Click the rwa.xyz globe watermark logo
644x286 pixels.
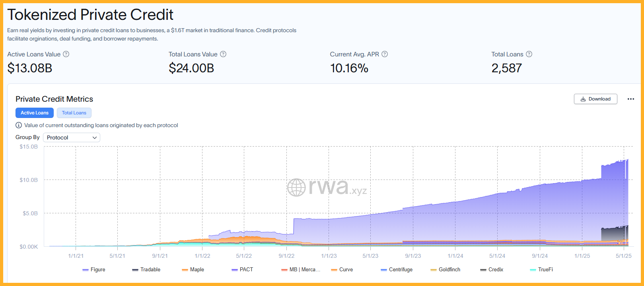(296, 187)
